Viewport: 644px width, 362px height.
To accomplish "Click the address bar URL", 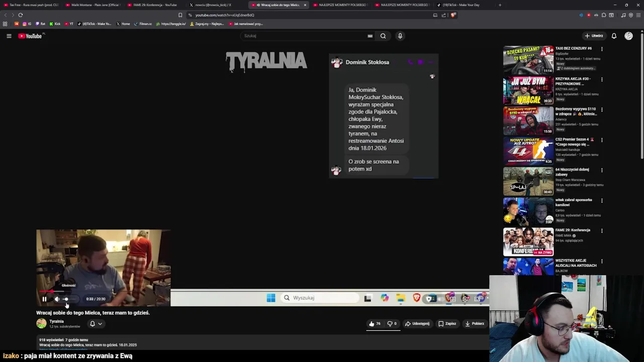I will click(224, 15).
